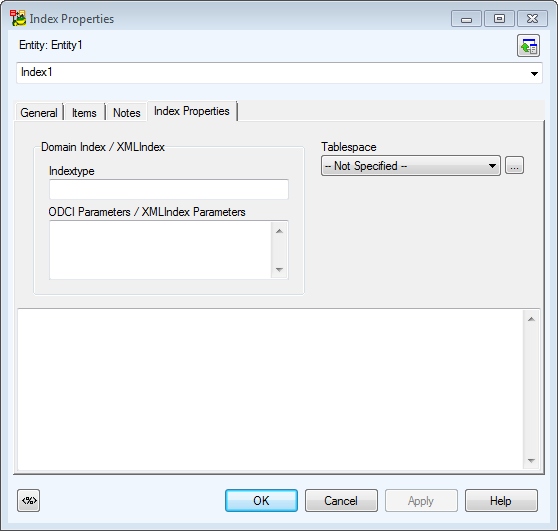Confirm with the OK button

click(x=261, y=500)
